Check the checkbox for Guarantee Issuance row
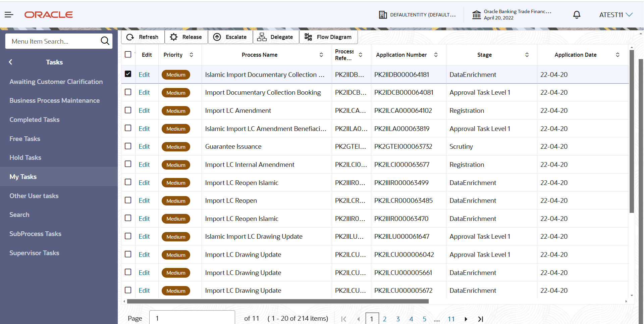This screenshot has height=324, width=644. [x=128, y=146]
